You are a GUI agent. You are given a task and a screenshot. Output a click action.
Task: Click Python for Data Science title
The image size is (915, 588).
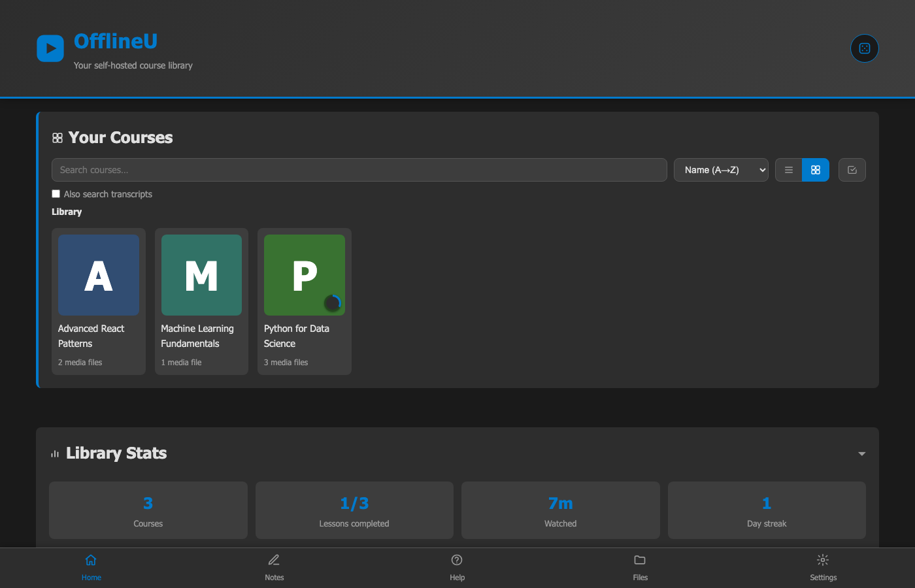(297, 336)
